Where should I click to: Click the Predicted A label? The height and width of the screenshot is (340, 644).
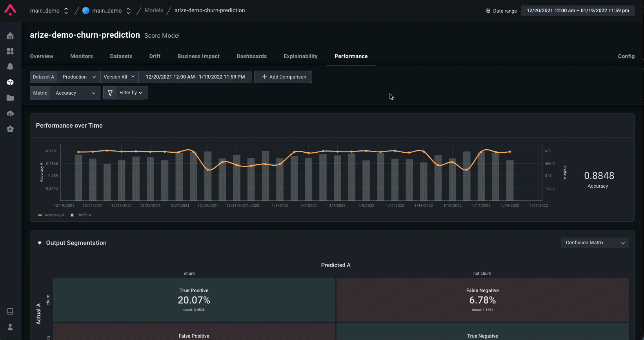336,265
